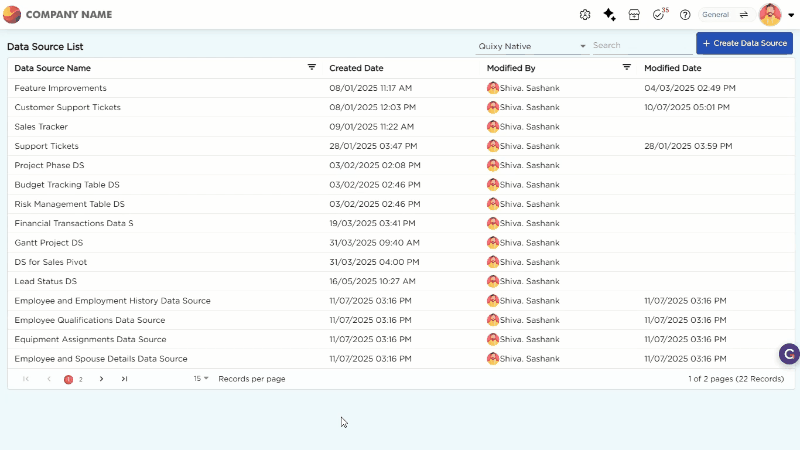800x450 pixels.
Task: Open the settings gear icon
Action: [x=585, y=15]
